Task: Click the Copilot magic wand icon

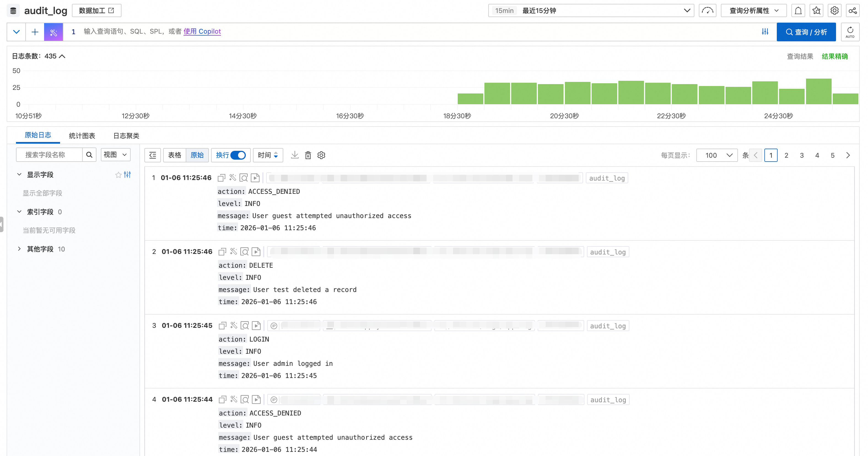Action: click(53, 32)
